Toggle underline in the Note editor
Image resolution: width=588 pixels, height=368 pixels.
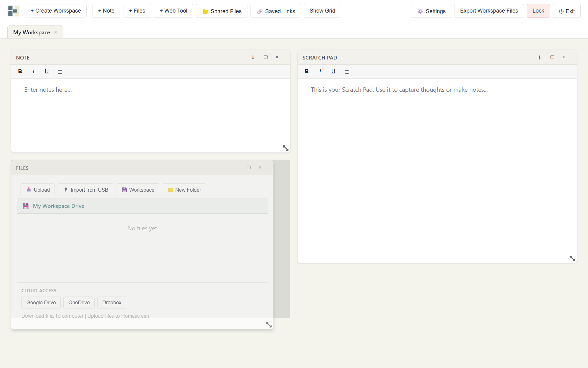pyautogui.click(x=47, y=71)
